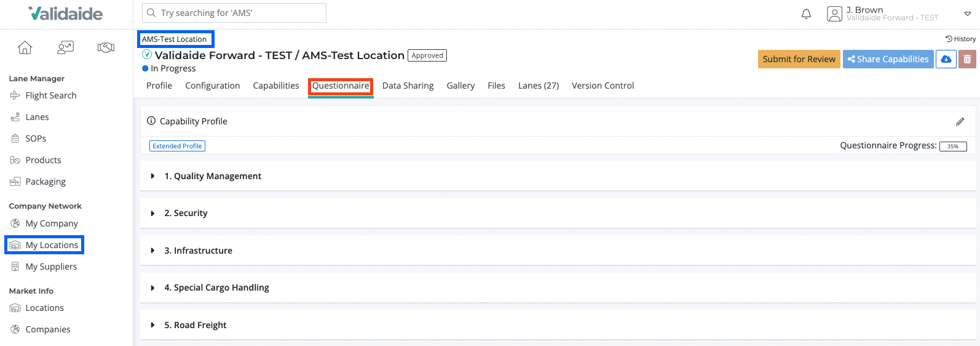Open the Lanes (27) tab
This screenshot has width=980, height=346.
click(539, 86)
